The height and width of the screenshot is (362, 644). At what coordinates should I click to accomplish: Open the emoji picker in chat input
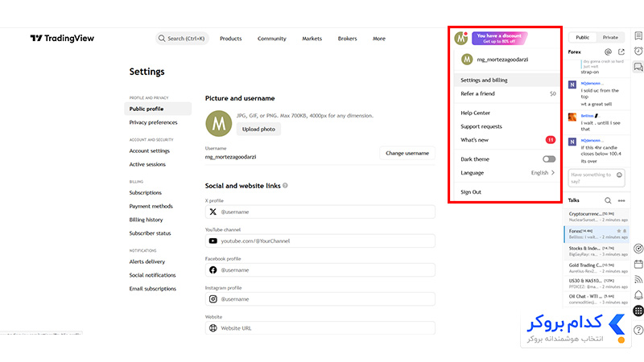coord(619,175)
